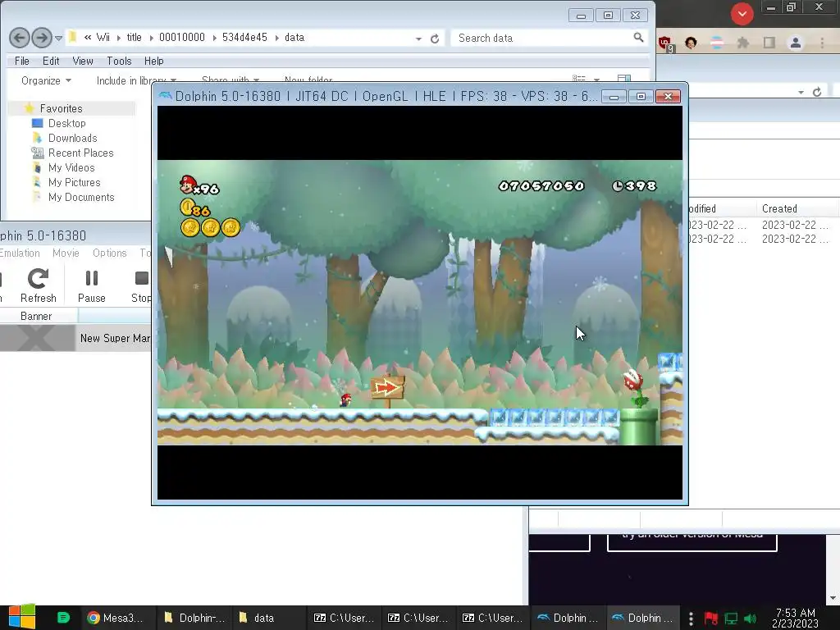The image size is (840, 630).
Task: Click the striped flag extension icon
Action: (x=717, y=43)
